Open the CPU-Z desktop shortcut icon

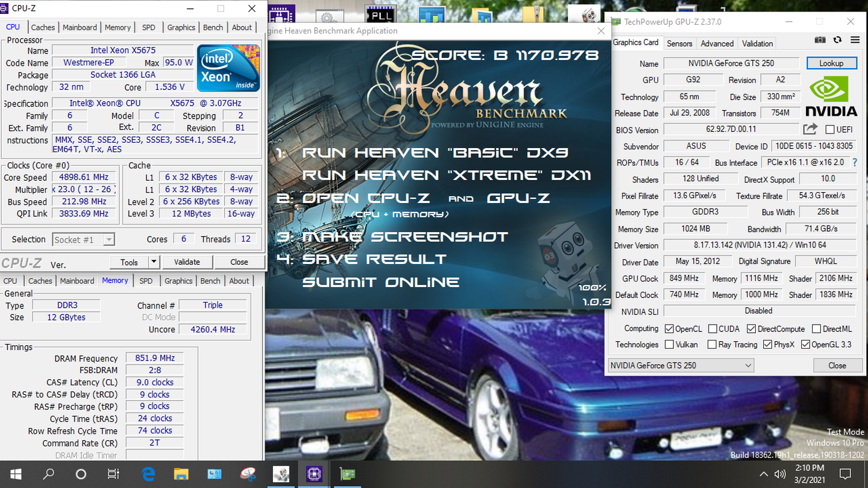coord(282,14)
